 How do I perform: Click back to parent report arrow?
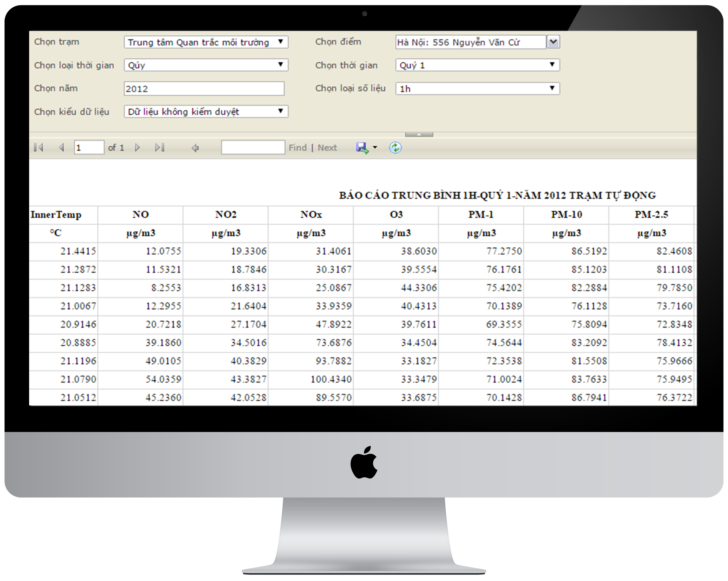coord(195,148)
